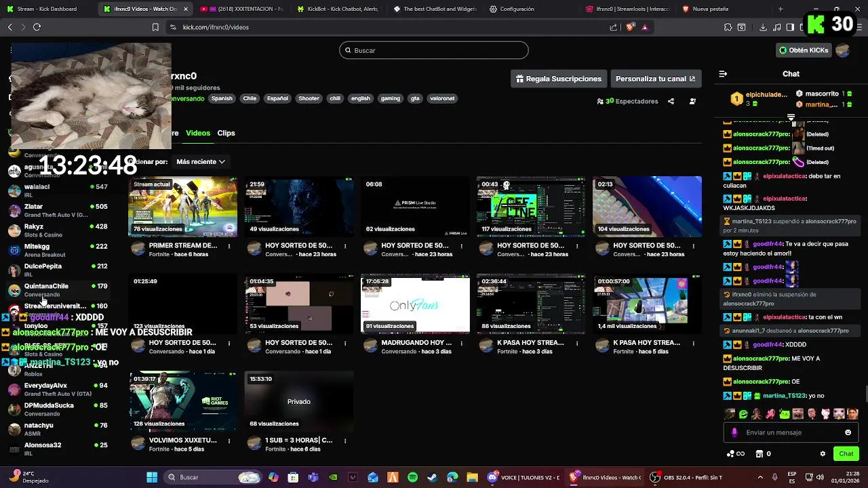The height and width of the screenshot is (488, 868).
Task: Click the user follow icon beside the share icon
Action: point(692,101)
